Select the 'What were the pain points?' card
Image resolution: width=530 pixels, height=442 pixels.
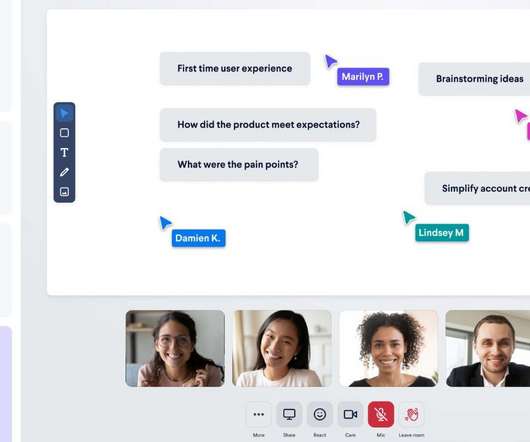(239, 165)
